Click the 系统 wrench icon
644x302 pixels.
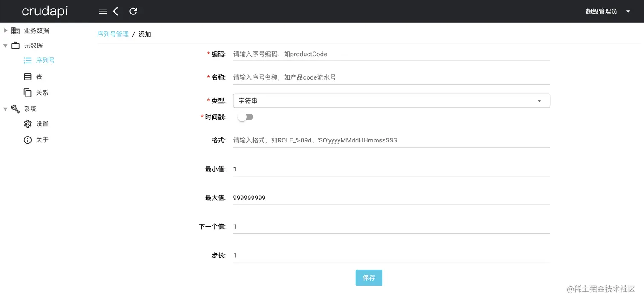click(x=15, y=109)
